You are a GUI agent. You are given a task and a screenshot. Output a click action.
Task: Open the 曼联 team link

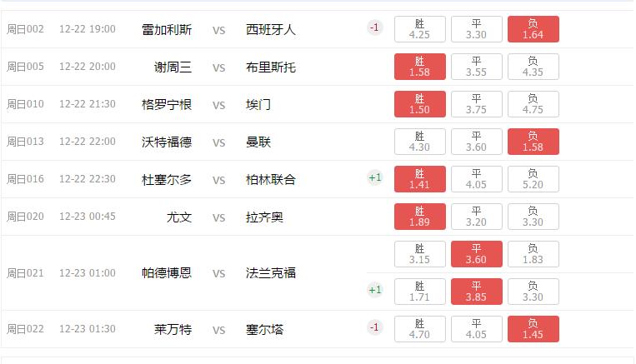point(258,142)
